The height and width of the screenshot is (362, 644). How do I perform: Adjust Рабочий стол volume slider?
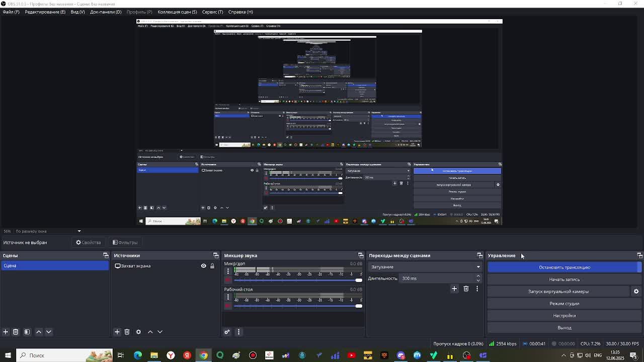[297, 306]
